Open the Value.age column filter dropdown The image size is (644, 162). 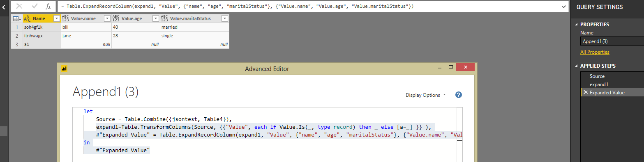tap(156, 18)
